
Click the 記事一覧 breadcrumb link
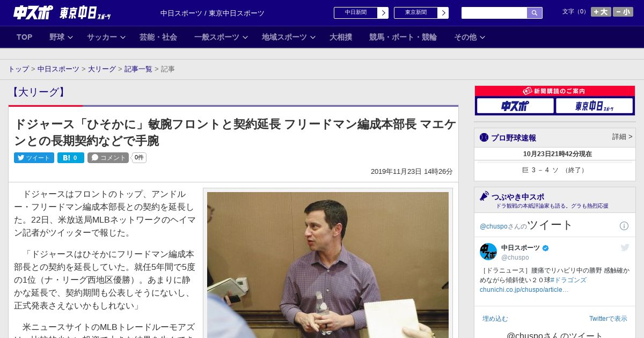[138, 69]
